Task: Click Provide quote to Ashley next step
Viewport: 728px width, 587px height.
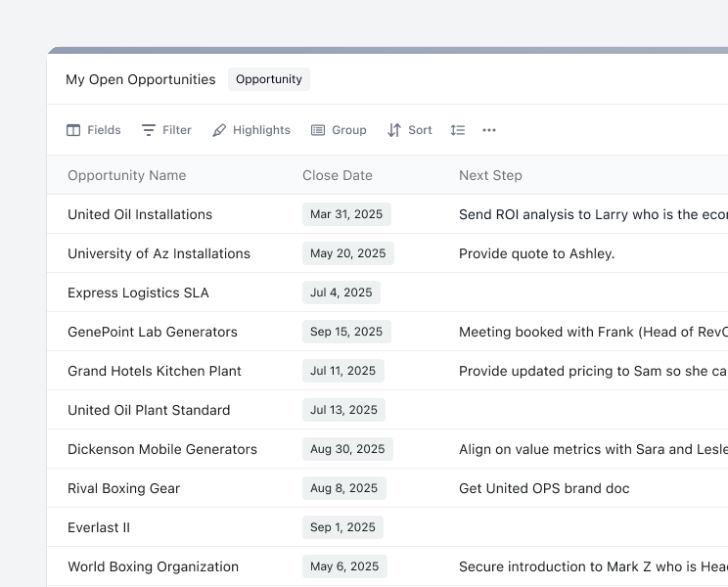Action: [537, 253]
